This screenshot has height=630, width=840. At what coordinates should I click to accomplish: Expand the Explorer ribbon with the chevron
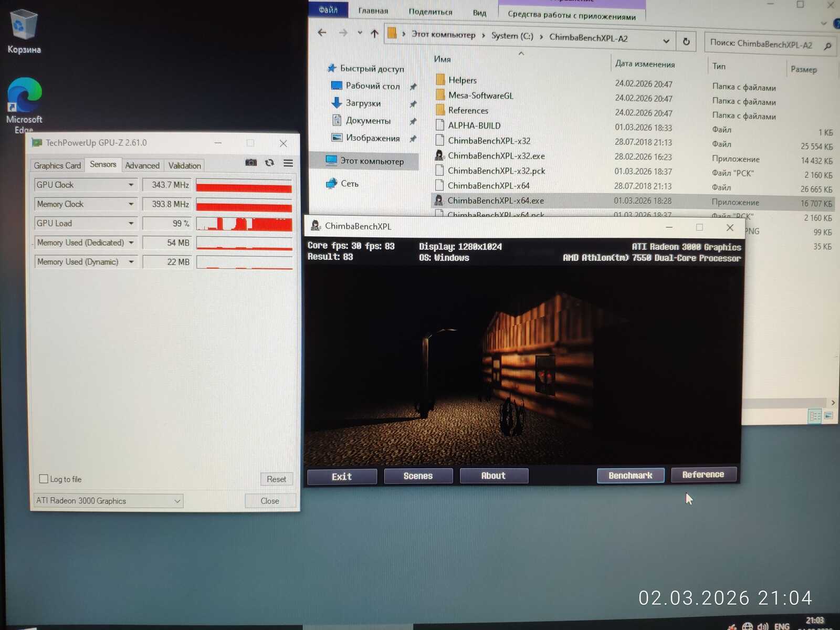pyautogui.click(x=824, y=24)
